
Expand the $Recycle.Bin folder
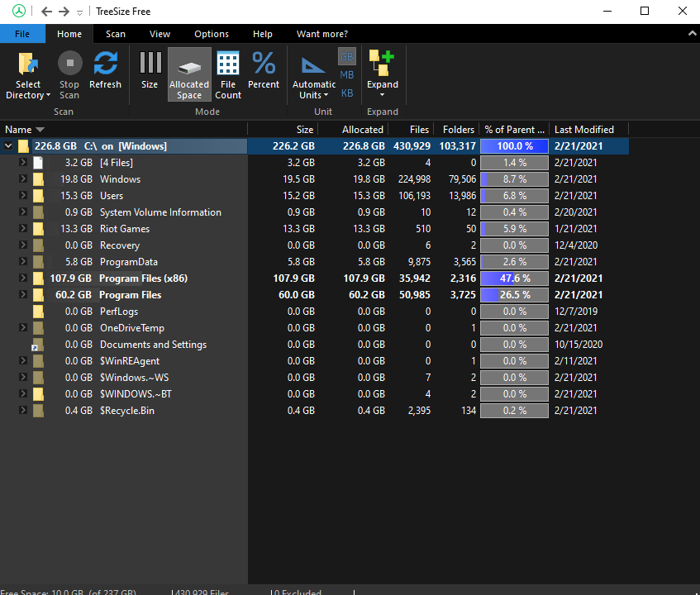23,410
